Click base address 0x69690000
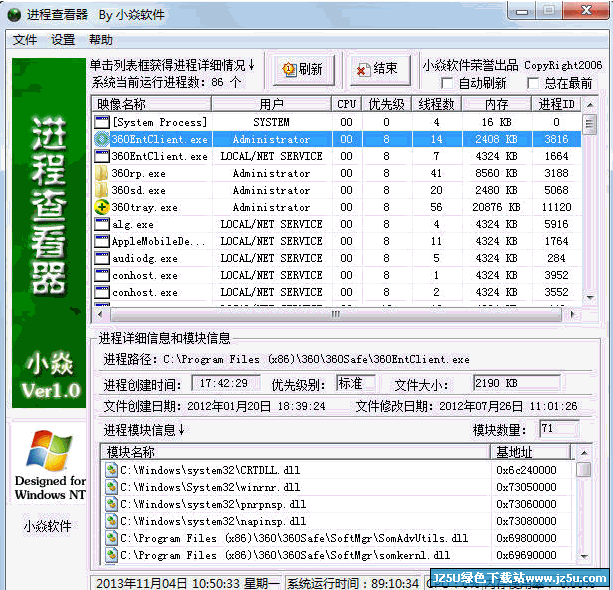Viewport: 613px width, 590px height. pyautogui.click(x=526, y=555)
